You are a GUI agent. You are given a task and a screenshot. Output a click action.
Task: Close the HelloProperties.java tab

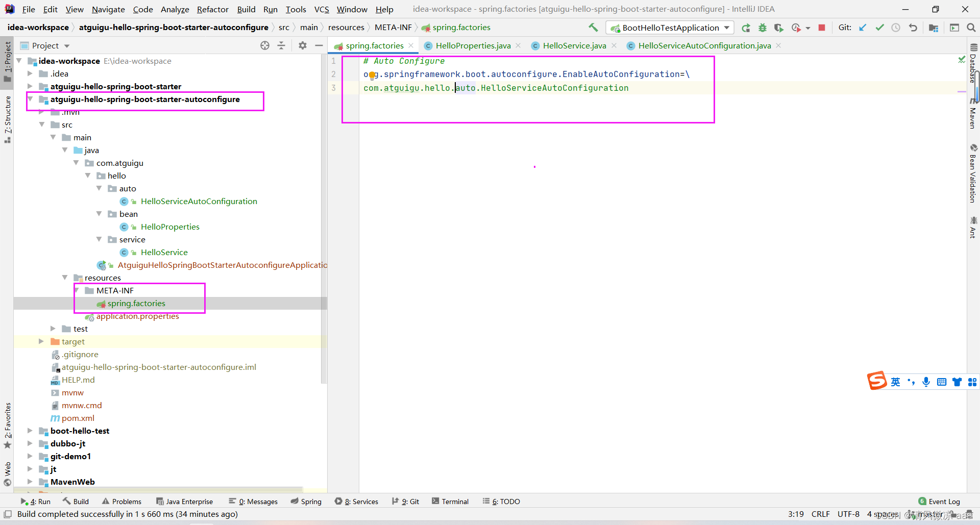coord(518,45)
